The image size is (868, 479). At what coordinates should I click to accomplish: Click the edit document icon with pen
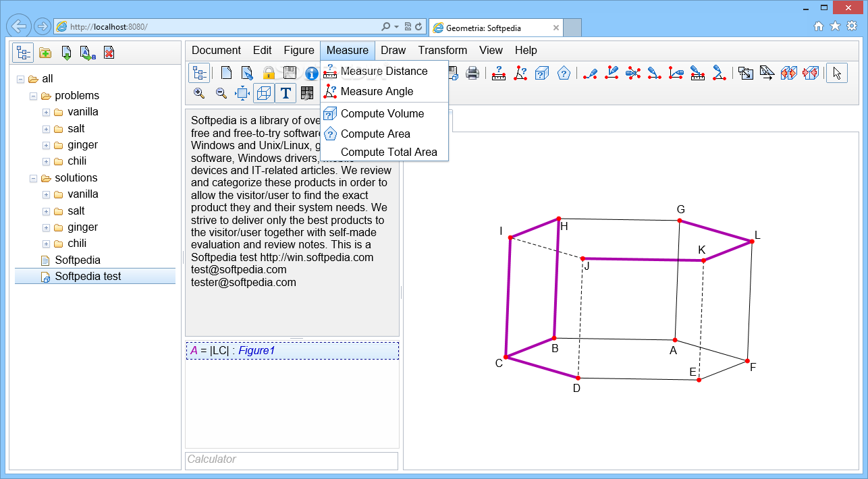click(x=247, y=73)
